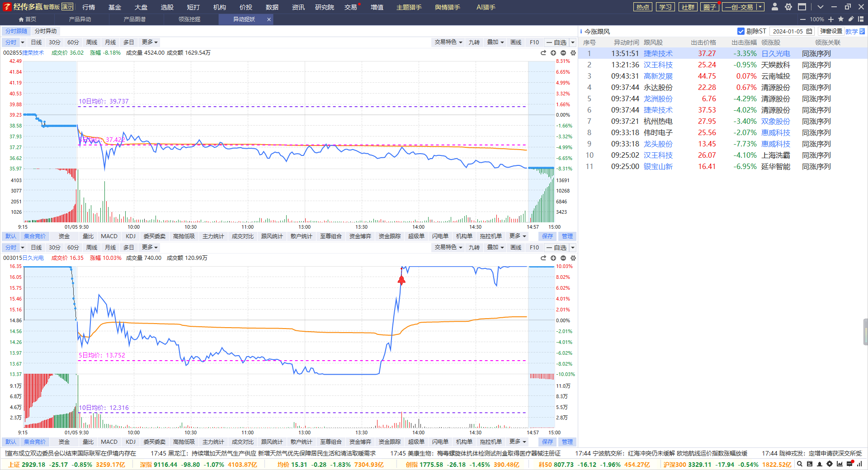Click the alert bell icon in status bar
Image resolution: width=868 pixels, height=470 pixels.
coord(820,464)
